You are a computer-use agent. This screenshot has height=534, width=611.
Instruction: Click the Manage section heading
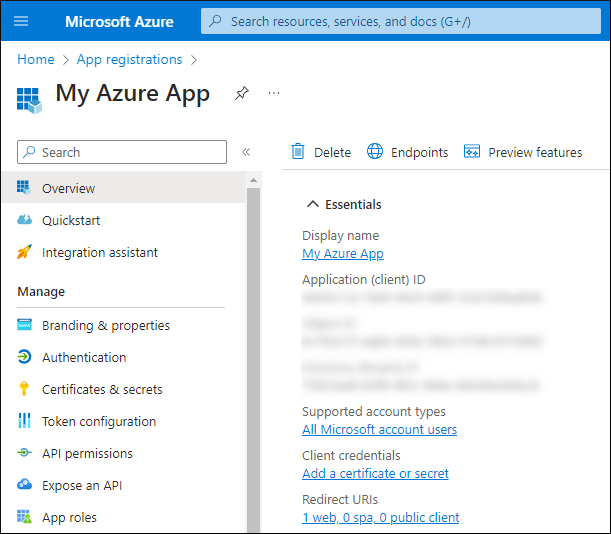pos(41,292)
